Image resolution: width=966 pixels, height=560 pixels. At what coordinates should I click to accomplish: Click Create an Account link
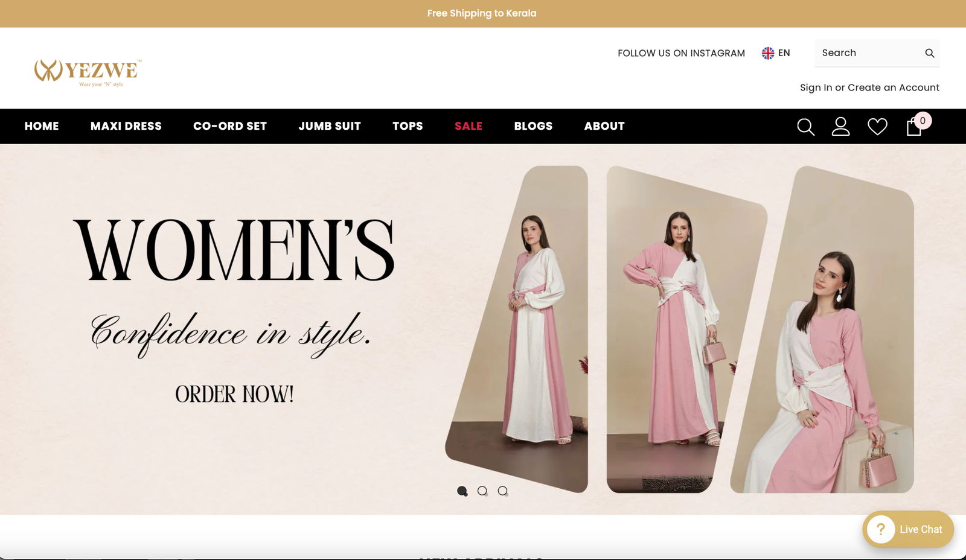[x=893, y=87]
